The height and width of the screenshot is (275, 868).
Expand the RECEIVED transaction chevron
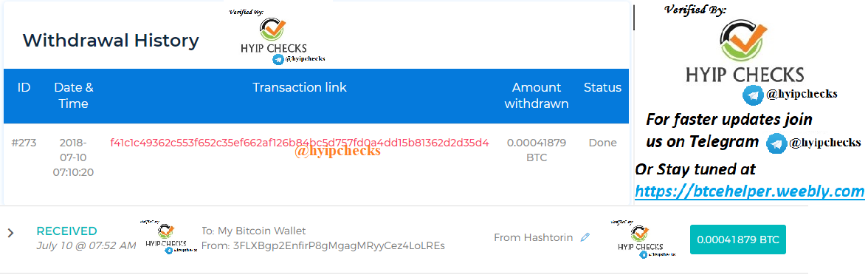point(10,233)
